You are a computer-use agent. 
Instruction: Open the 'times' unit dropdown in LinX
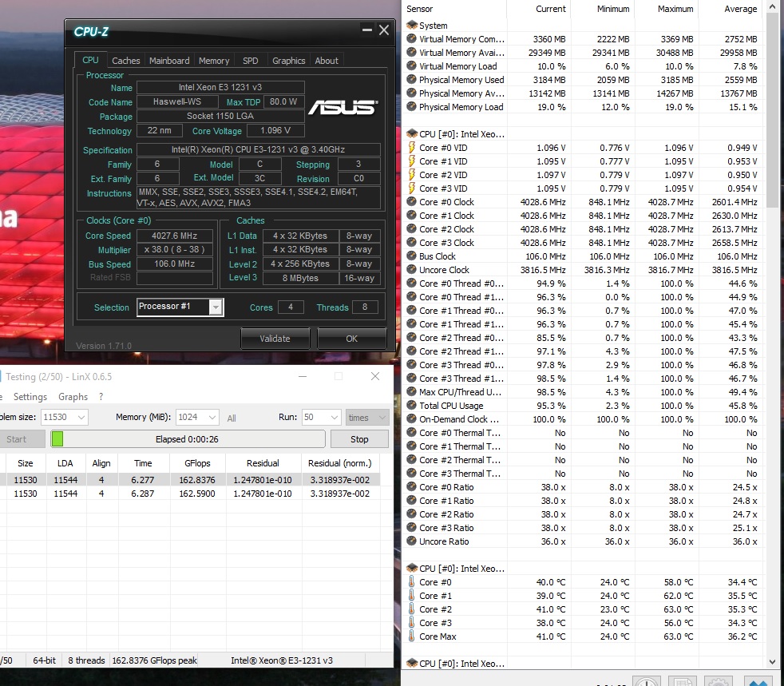click(x=367, y=417)
